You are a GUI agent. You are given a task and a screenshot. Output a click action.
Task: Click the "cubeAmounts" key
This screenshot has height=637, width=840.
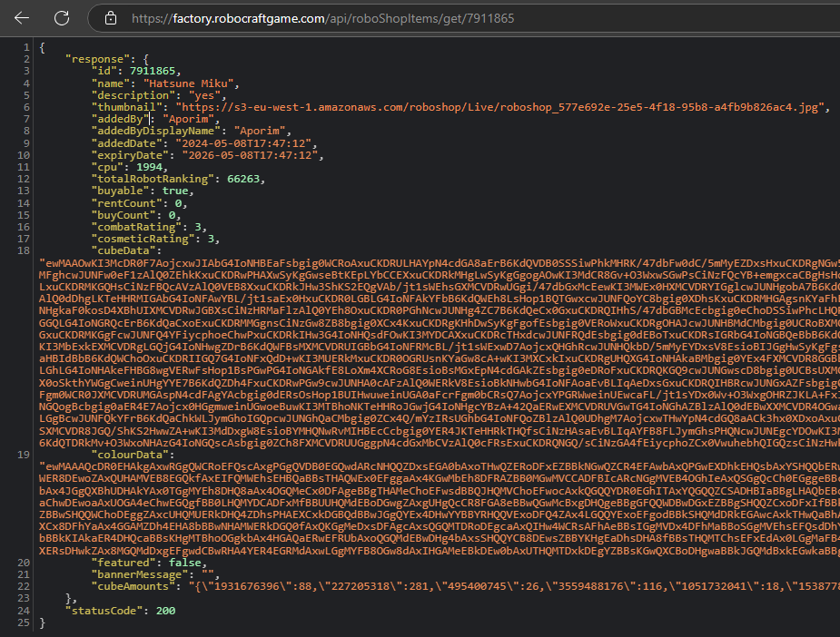point(133,586)
